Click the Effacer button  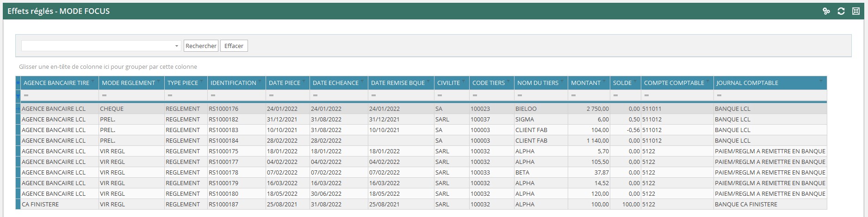[x=234, y=46]
